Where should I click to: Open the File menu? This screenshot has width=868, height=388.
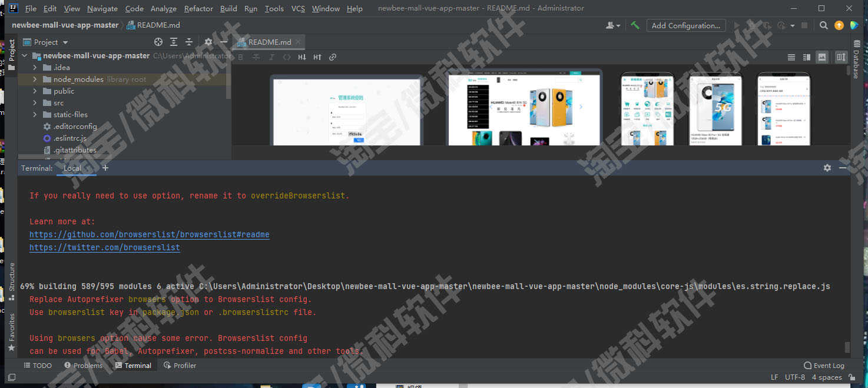pos(31,8)
